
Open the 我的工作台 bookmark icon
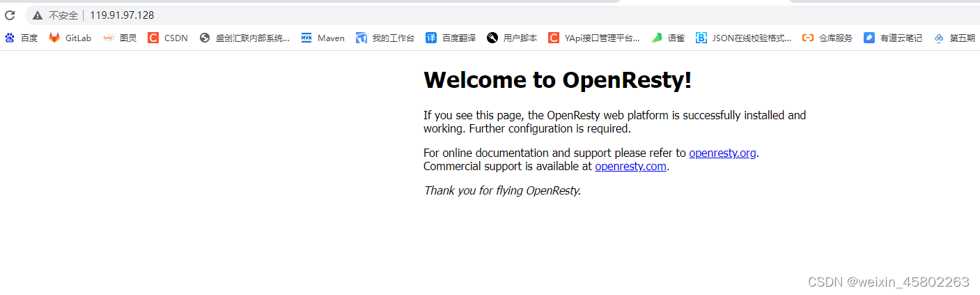(361, 38)
